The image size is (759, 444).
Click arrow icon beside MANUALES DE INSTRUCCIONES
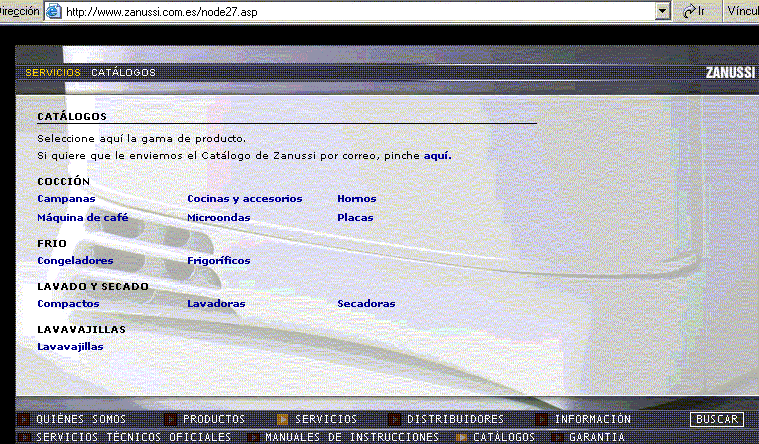pyautogui.click(x=253, y=438)
